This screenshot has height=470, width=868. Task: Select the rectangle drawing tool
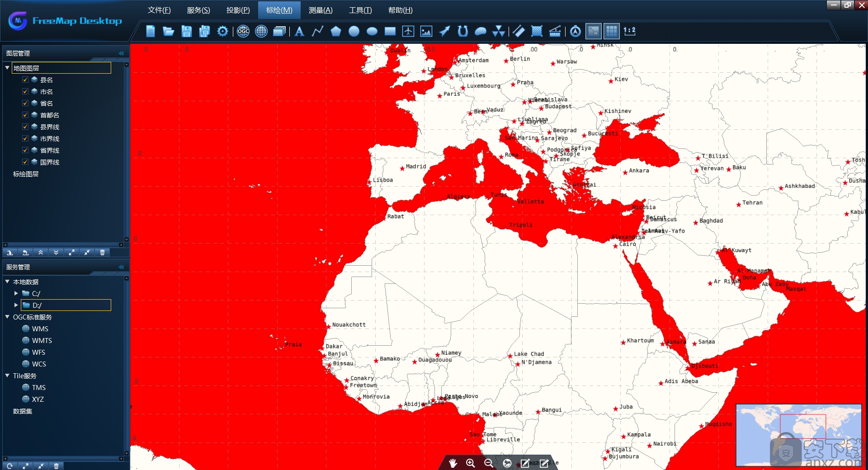[390, 31]
